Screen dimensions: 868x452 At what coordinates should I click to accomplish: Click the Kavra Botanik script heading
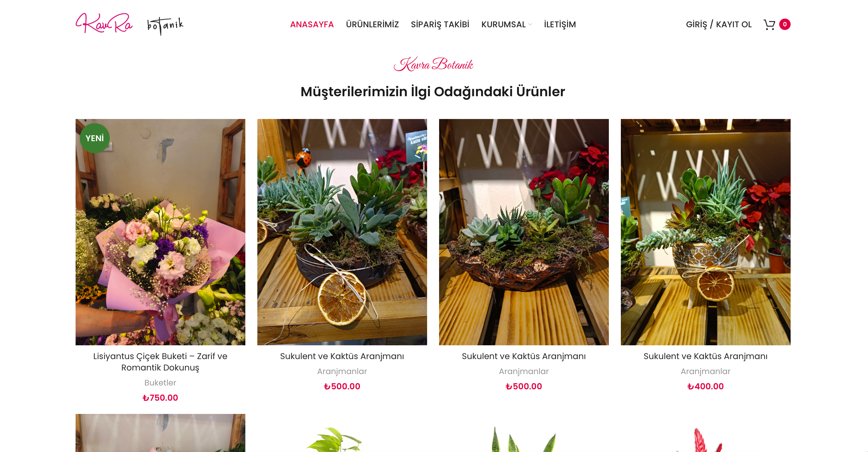tap(433, 64)
